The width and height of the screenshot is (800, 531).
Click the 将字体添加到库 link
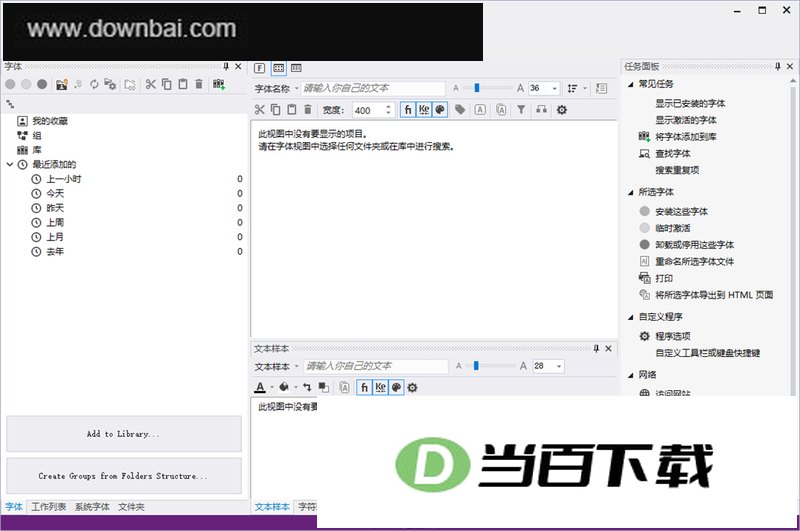pyautogui.click(x=686, y=137)
